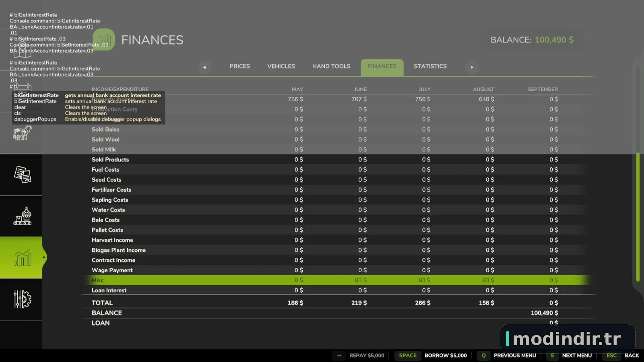The image size is (644, 362).
Task: Select the Wage Payment row label
Action: point(112,270)
